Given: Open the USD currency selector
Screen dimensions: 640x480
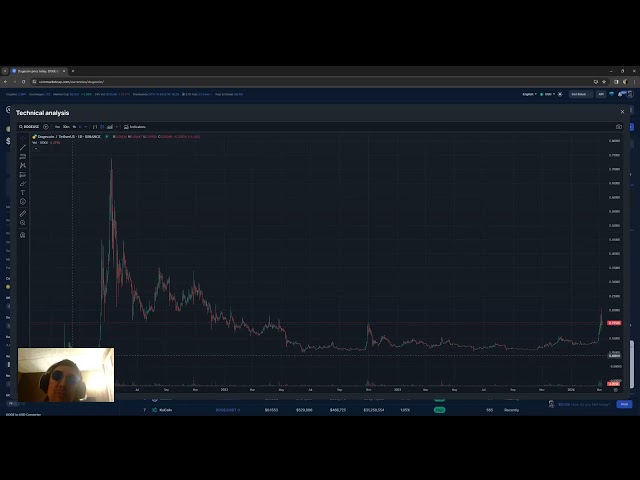Looking at the screenshot, I should click(548, 94).
